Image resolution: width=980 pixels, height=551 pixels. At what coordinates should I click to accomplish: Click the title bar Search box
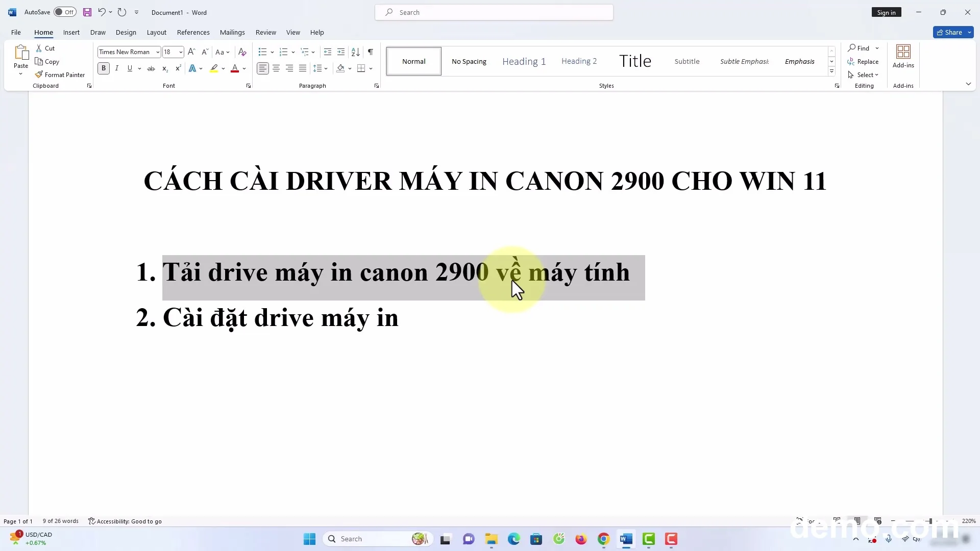tap(494, 12)
